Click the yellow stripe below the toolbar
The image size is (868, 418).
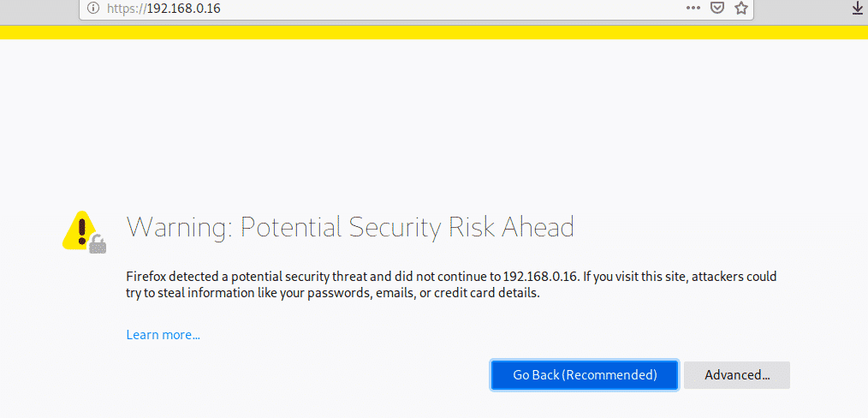point(434,32)
